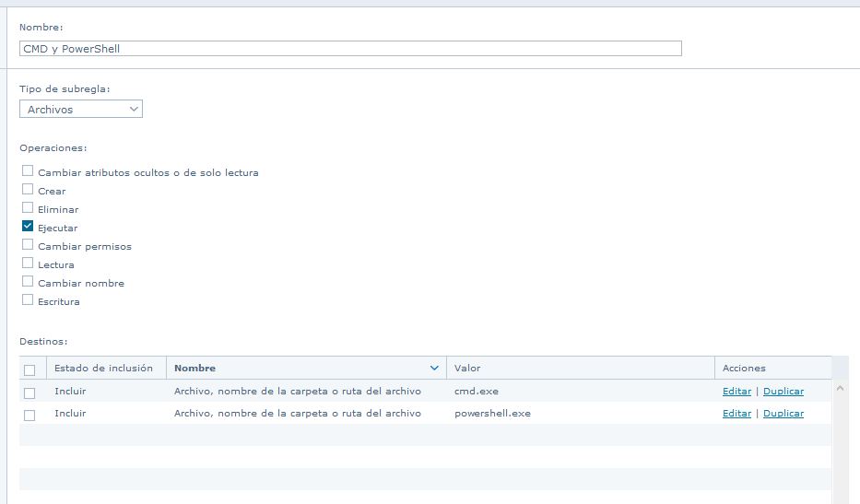The height and width of the screenshot is (504, 860).
Task: Enable the Cambiar permisos checkbox
Action: pyautogui.click(x=28, y=244)
